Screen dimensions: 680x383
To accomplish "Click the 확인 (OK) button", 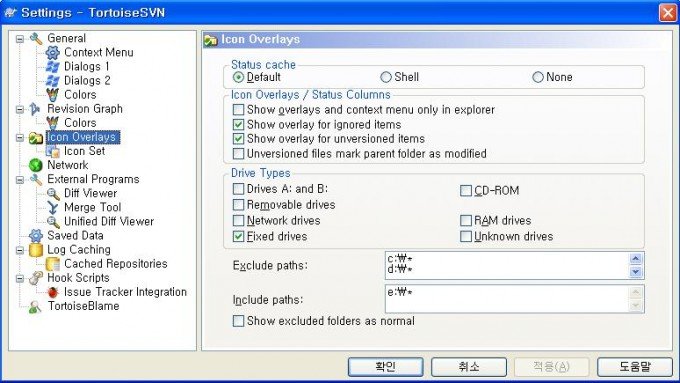I will pos(386,367).
